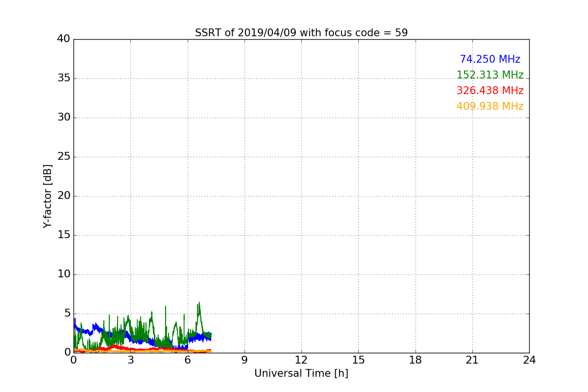This screenshot has width=588, height=392.
Task: Click the 21 tick on time axis
Action: point(472,360)
